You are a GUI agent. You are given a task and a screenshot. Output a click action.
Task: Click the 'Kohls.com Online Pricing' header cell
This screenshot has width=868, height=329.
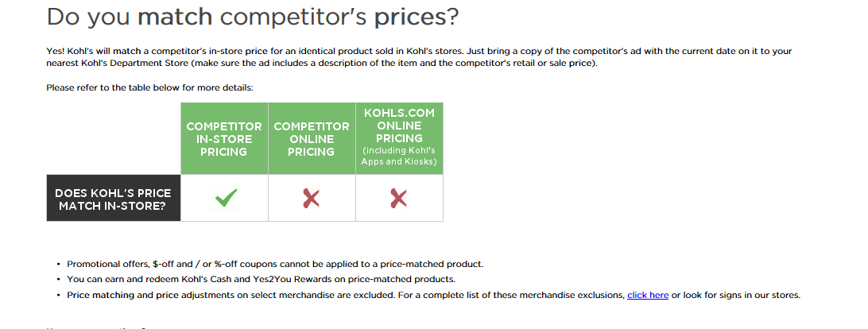click(x=399, y=126)
